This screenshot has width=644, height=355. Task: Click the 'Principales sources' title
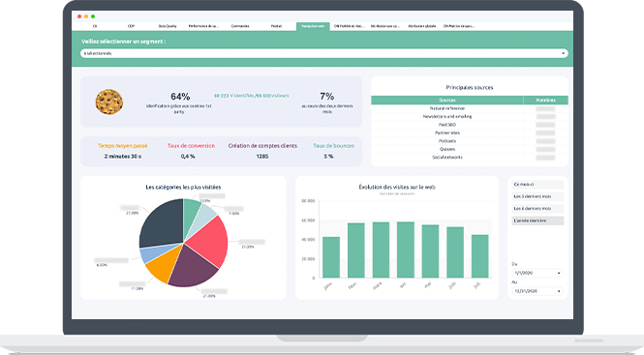tap(470, 87)
